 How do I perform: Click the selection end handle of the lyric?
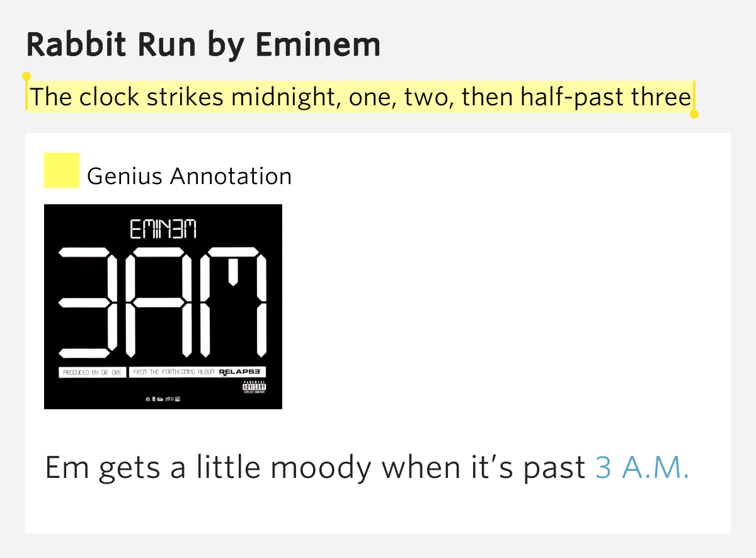click(694, 114)
